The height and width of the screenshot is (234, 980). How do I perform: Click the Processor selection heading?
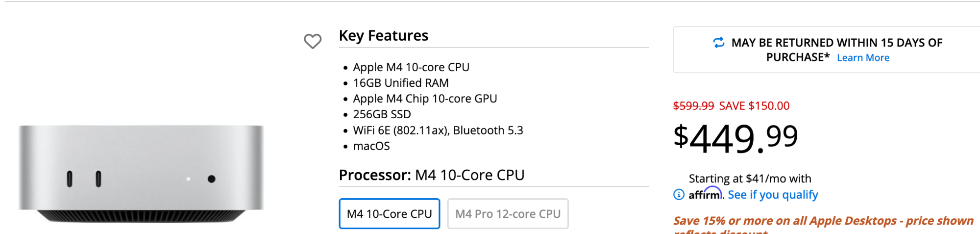431,175
